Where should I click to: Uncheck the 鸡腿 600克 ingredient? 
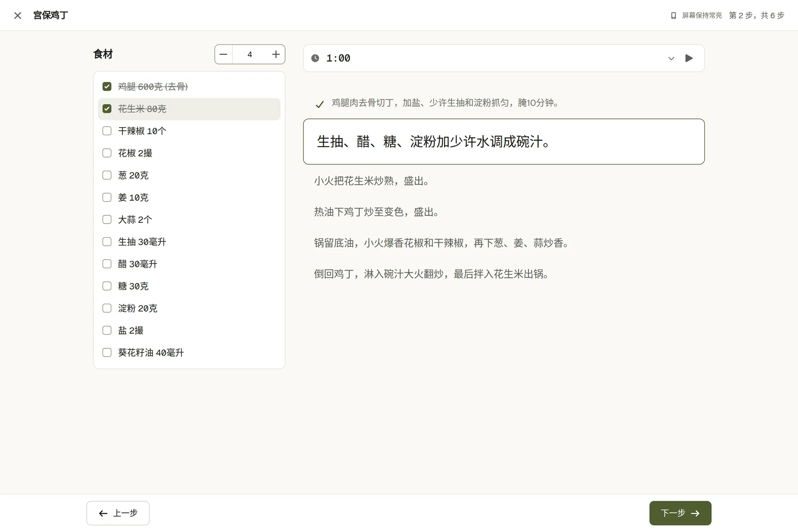(x=107, y=86)
